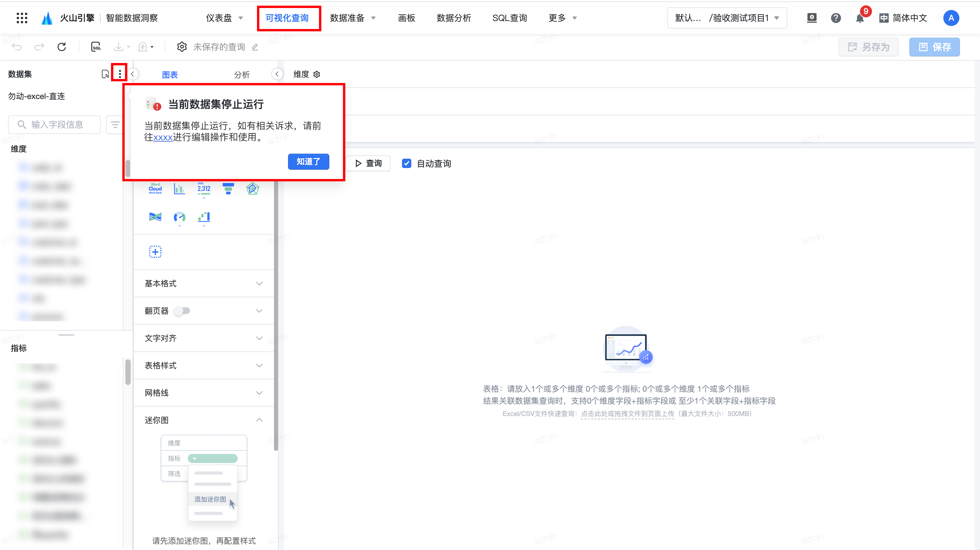The width and height of the screenshot is (980, 550).
Task: Click the 指标 list scrollbar
Action: (x=128, y=372)
